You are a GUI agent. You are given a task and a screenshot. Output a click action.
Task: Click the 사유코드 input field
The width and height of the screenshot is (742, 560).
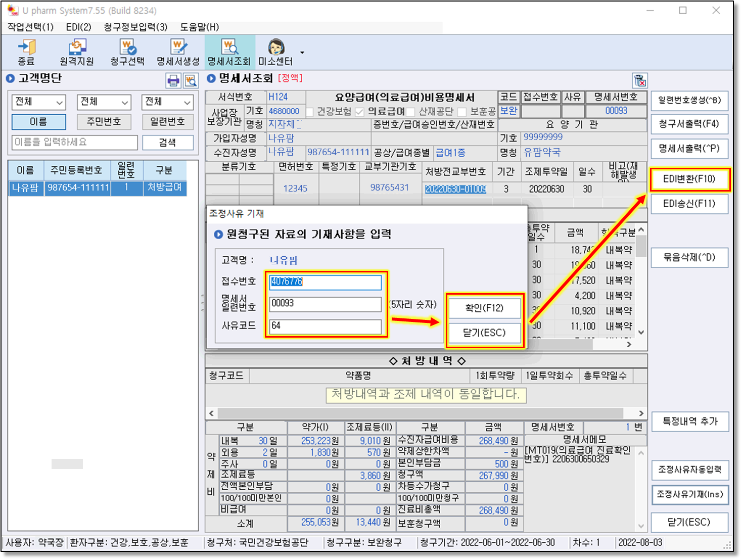[x=325, y=326]
